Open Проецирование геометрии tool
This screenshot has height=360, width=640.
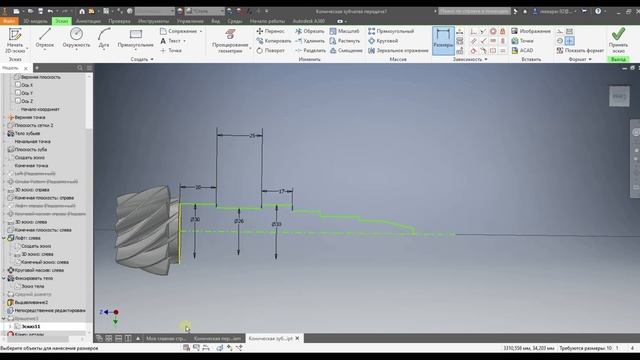(230, 41)
